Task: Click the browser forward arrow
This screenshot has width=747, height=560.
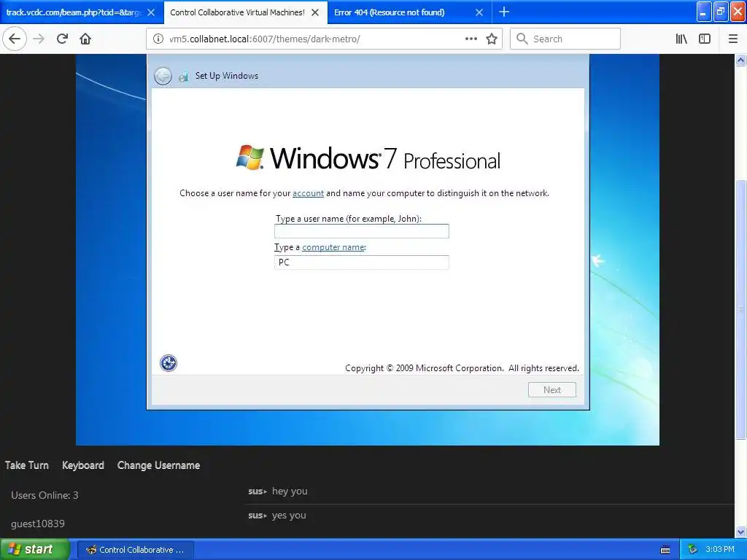Action: pos(39,39)
